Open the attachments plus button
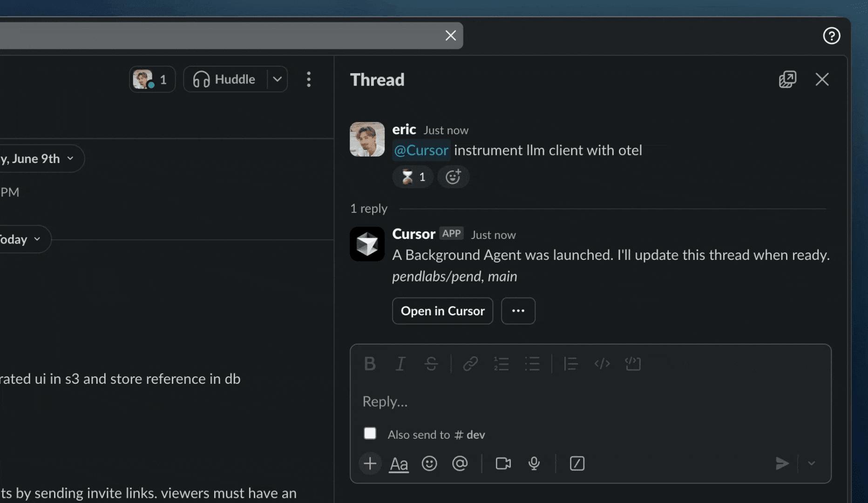Viewport: 868px width, 503px height. 370,463
